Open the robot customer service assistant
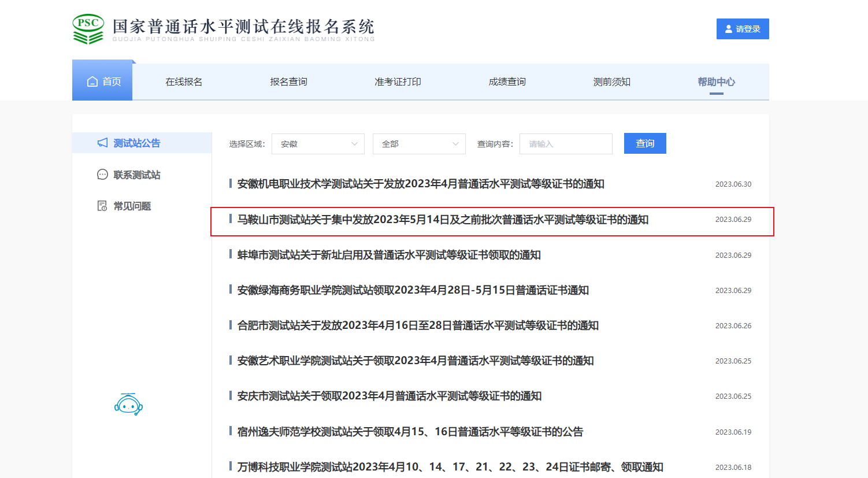Image resolution: width=868 pixels, height=478 pixels. [128, 405]
